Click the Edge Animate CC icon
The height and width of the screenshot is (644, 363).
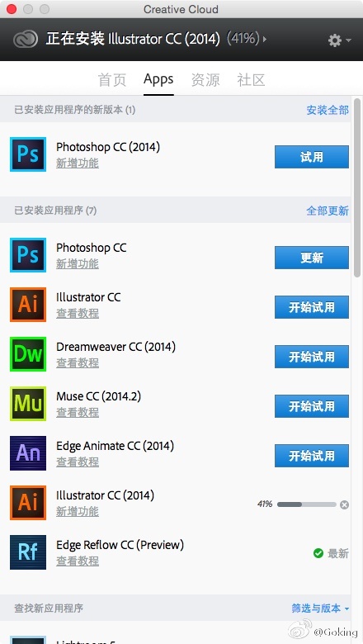28,453
